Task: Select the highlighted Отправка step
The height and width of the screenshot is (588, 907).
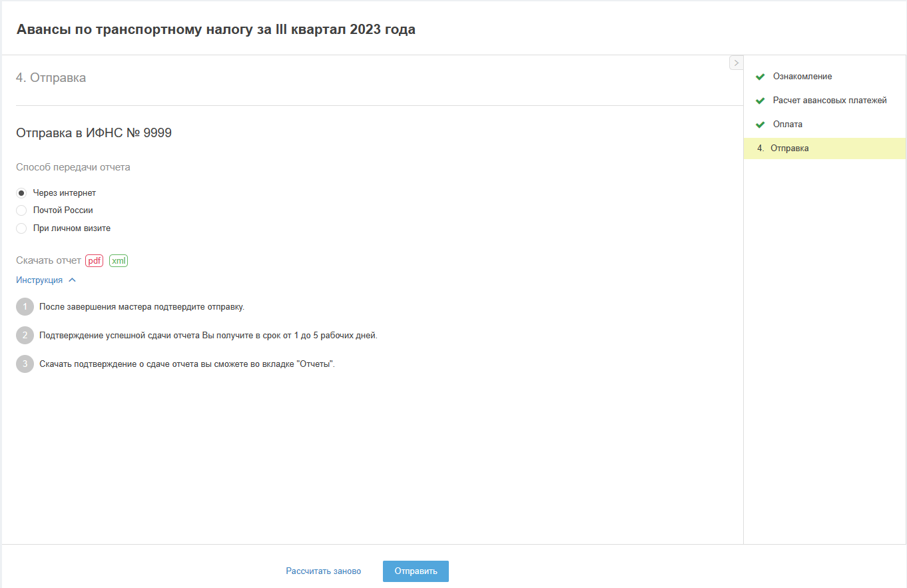Action: point(789,148)
